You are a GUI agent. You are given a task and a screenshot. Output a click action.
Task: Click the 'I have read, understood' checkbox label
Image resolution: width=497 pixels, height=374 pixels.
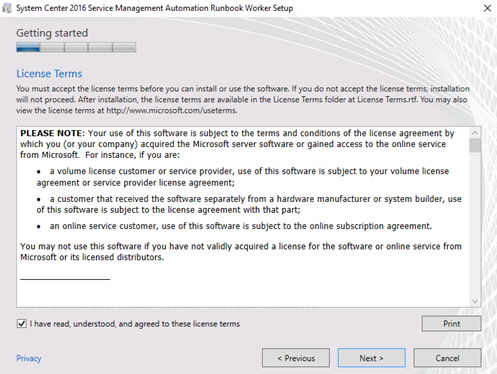(x=135, y=324)
